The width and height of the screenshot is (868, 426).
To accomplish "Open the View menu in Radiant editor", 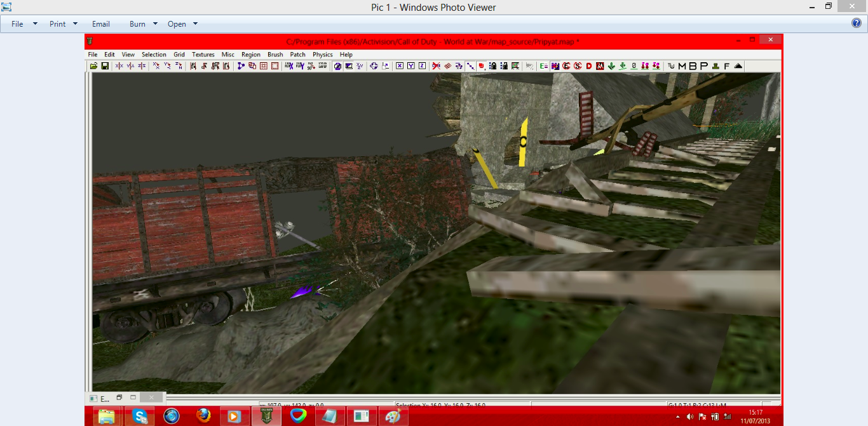I will [x=128, y=55].
